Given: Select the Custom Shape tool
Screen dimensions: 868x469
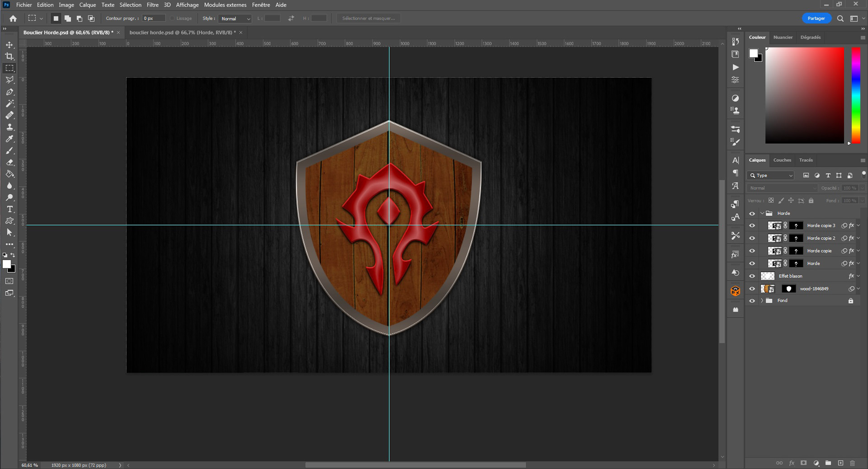Looking at the screenshot, I should click(9, 221).
